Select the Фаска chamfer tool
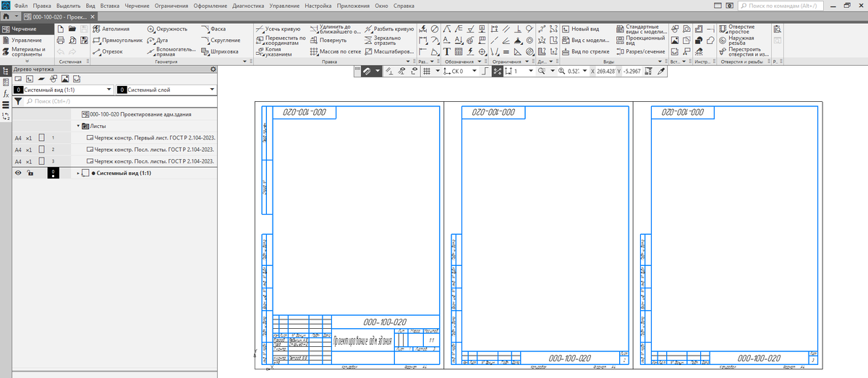Viewport: 868px width, 378px height. point(213,29)
